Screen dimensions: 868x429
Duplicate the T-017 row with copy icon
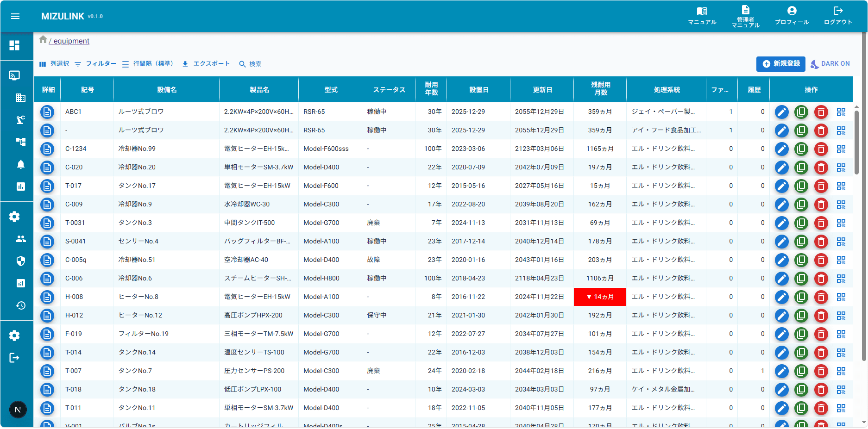click(x=801, y=186)
